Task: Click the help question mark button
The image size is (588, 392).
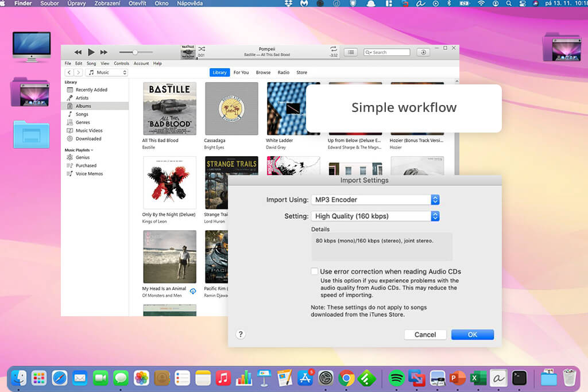Action: [x=241, y=334]
